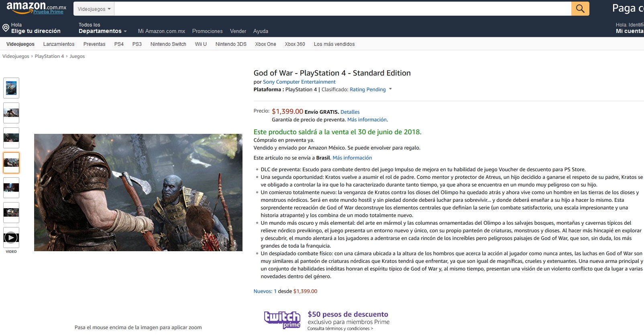Click into the search input field
Viewport: 644px width, 336px height.
point(342,9)
